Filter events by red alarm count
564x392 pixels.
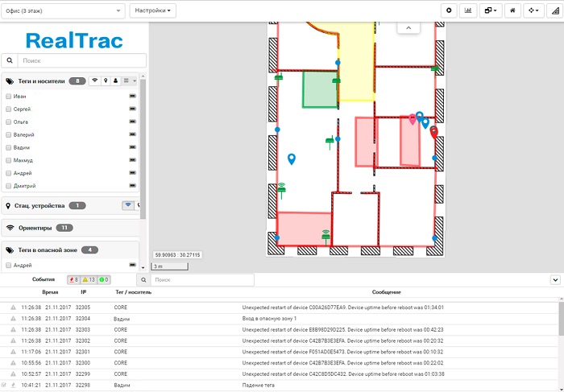[x=75, y=279]
